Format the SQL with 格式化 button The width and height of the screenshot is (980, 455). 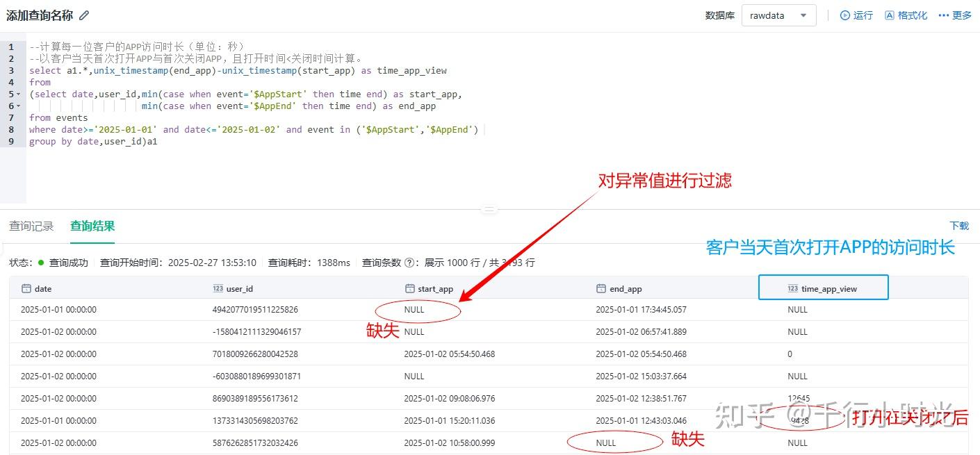click(x=906, y=15)
